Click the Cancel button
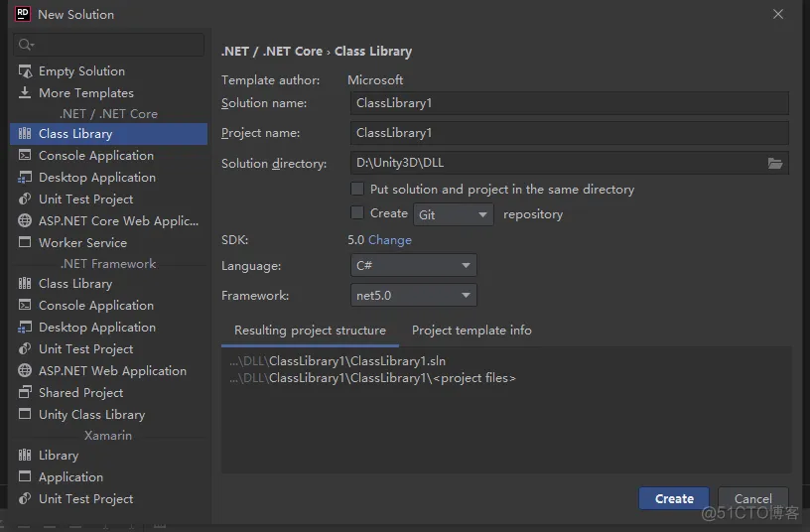The image size is (810, 532). [753, 498]
